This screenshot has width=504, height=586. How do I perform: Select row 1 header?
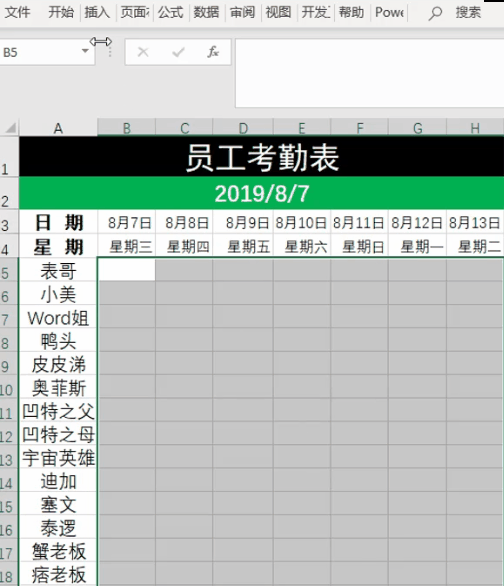9,156
